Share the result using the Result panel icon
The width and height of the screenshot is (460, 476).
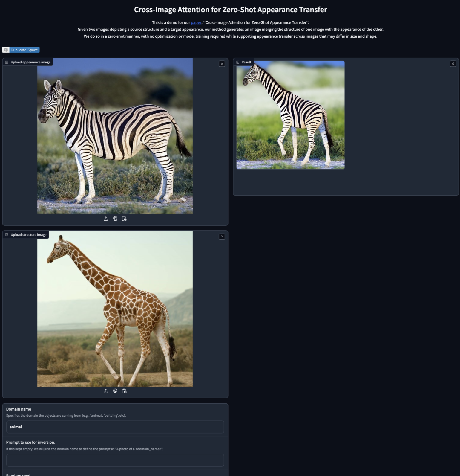coord(453,64)
